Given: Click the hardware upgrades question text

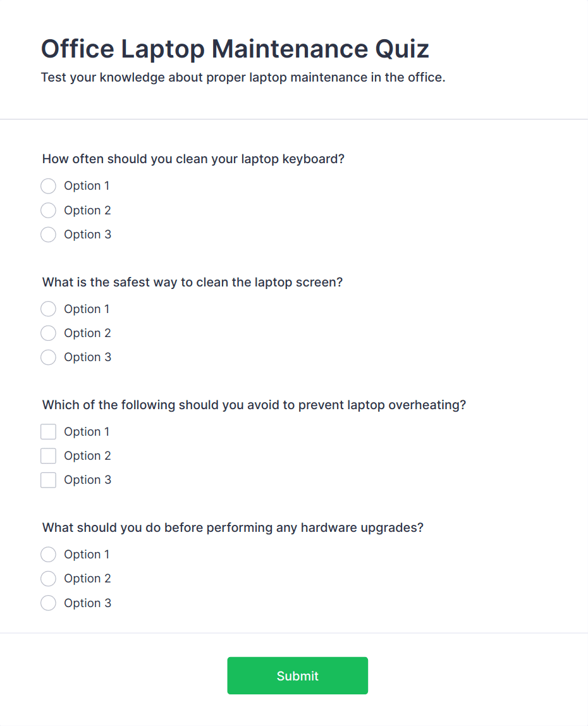Looking at the screenshot, I should [232, 527].
